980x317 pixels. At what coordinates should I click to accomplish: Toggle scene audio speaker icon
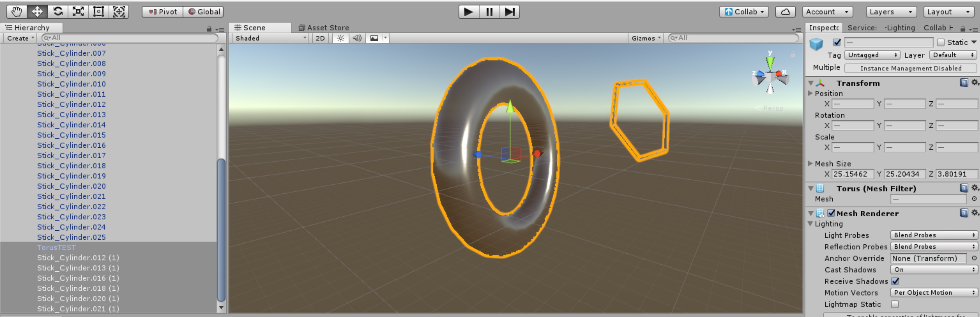pos(357,38)
